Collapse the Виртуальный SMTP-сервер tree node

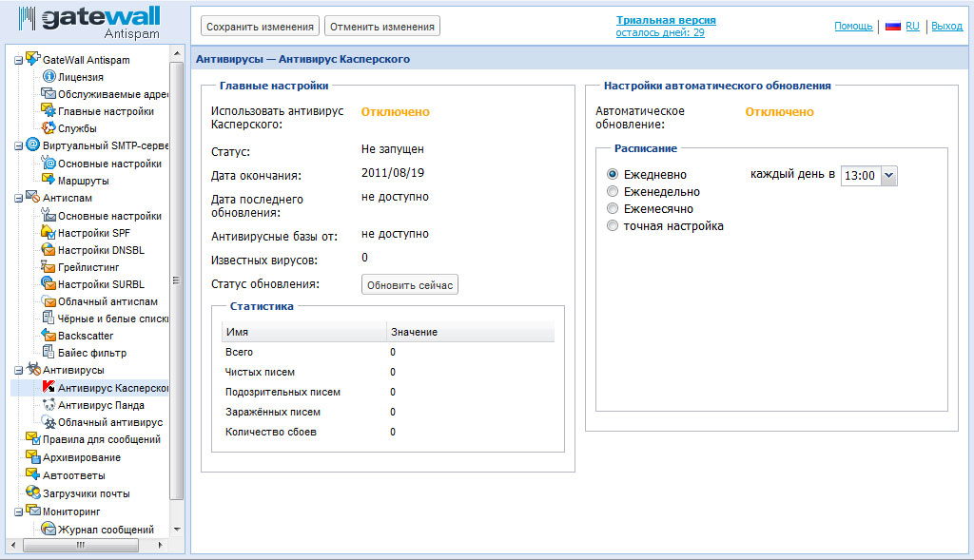click(19, 145)
